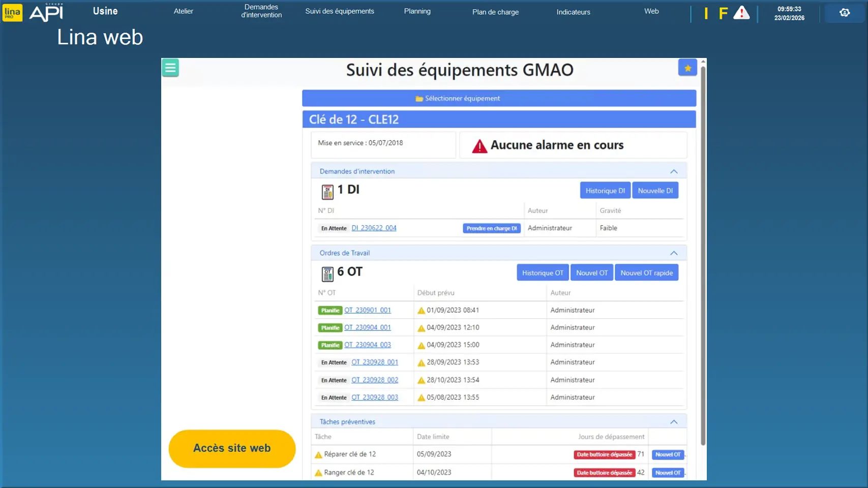Click the red alarm triangle icon
Screen dimensions: 868x488
coord(479,146)
